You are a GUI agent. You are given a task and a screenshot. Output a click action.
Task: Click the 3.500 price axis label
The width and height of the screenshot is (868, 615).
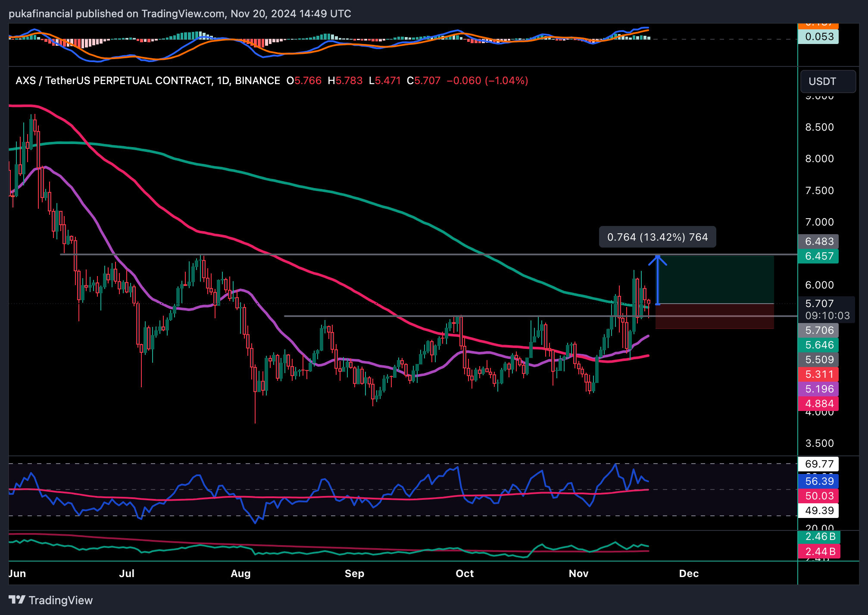pyautogui.click(x=819, y=443)
